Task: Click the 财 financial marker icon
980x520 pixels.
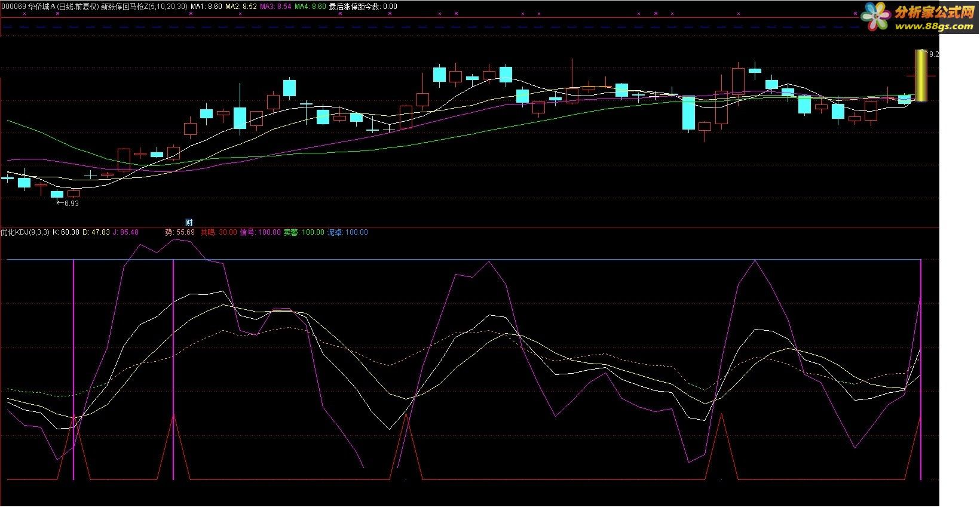Action: click(x=189, y=223)
